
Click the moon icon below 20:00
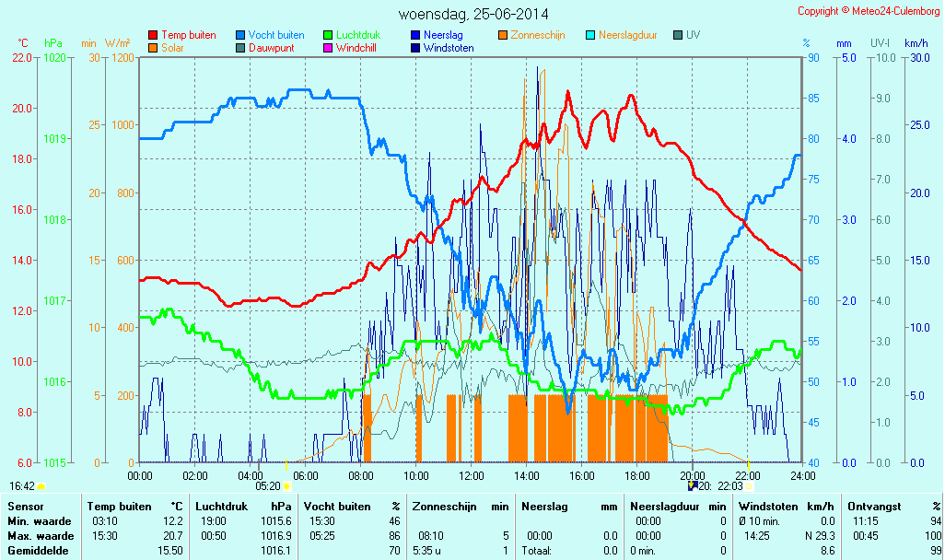692,485
